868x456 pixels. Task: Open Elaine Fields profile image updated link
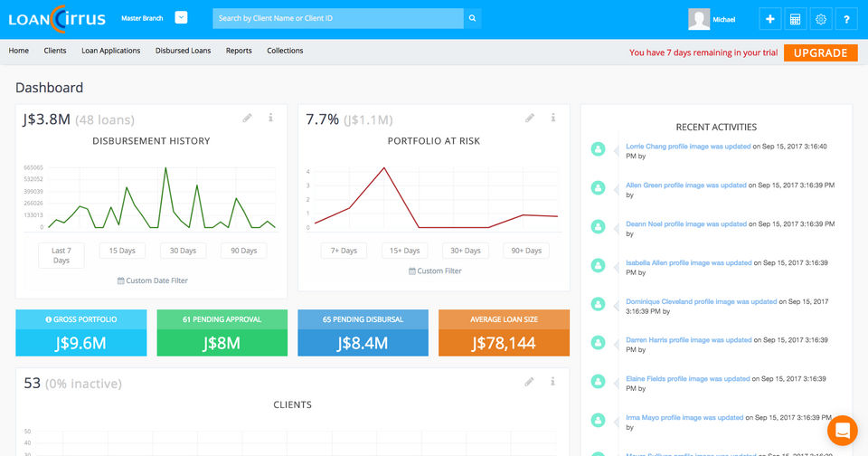coord(687,378)
